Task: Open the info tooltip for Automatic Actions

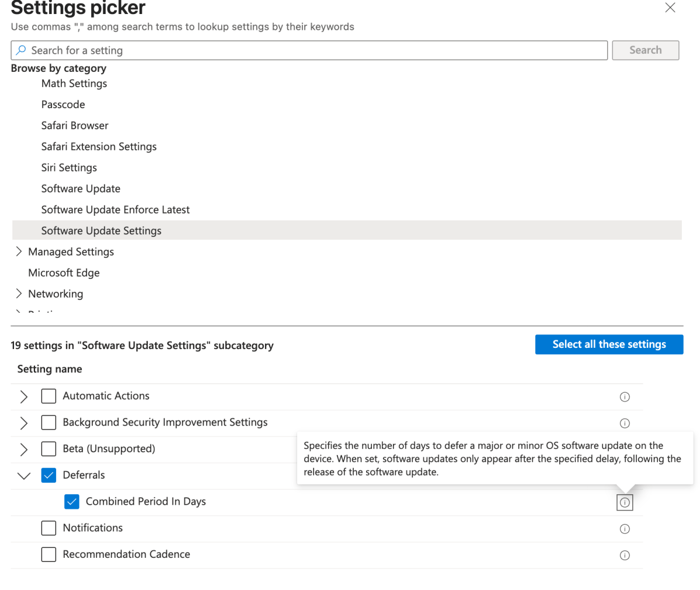Action: point(625,397)
